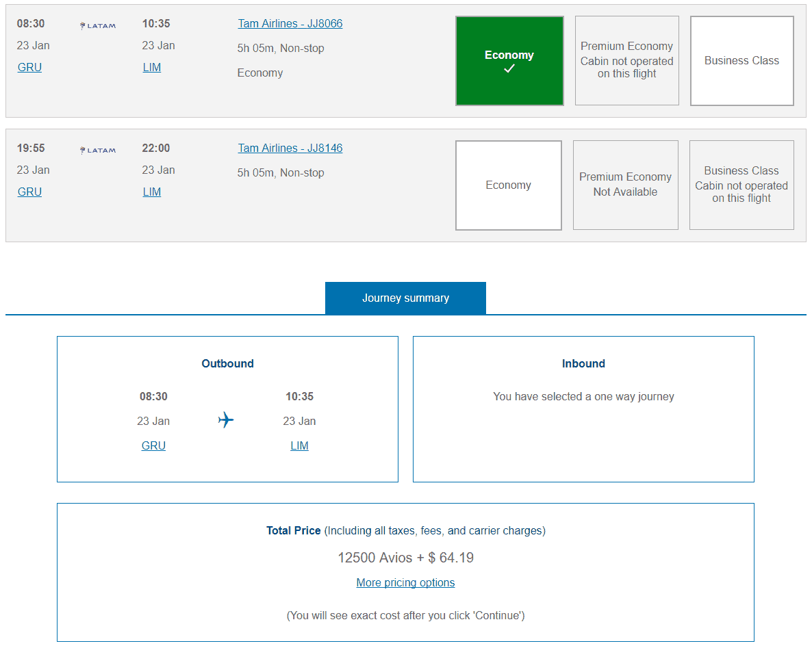Expand More pricing options
The width and height of the screenshot is (812, 648).
click(405, 583)
